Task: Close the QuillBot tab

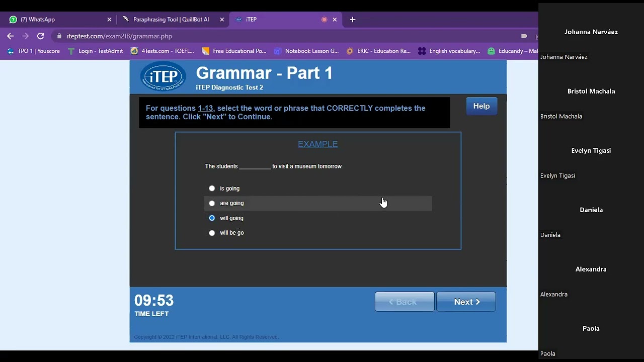Action: (x=222, y=20)
